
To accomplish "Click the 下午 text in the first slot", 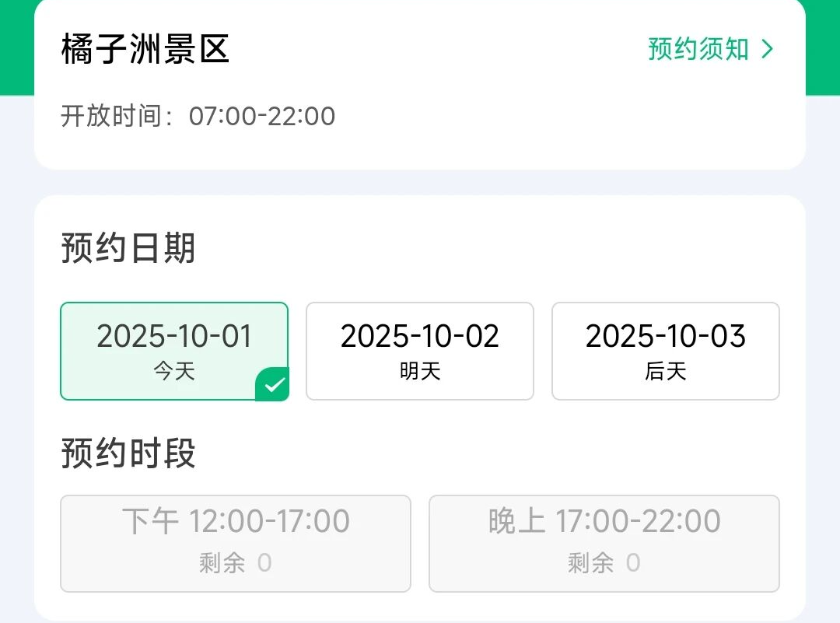I will coord(151,521).
